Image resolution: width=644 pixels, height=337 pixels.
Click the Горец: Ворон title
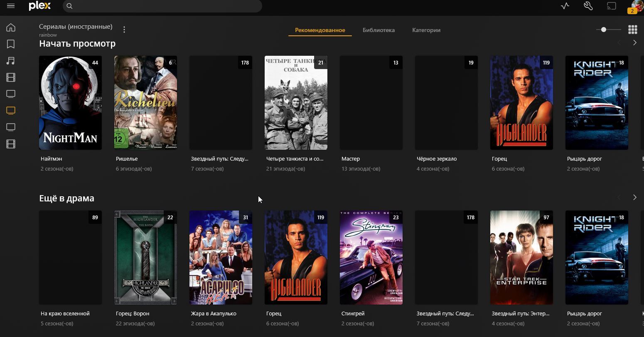point(133,314)
